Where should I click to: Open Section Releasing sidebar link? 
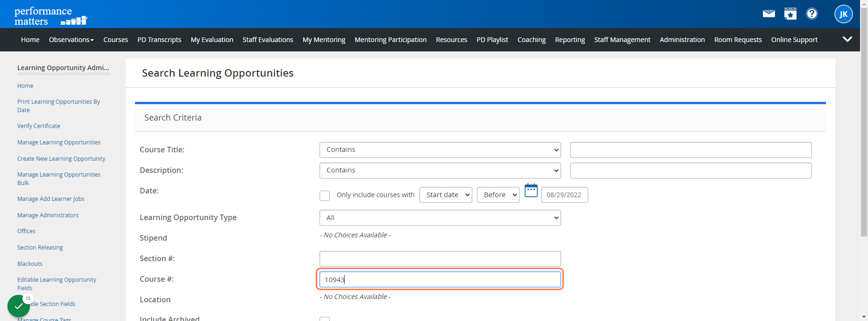coord(40,248)
